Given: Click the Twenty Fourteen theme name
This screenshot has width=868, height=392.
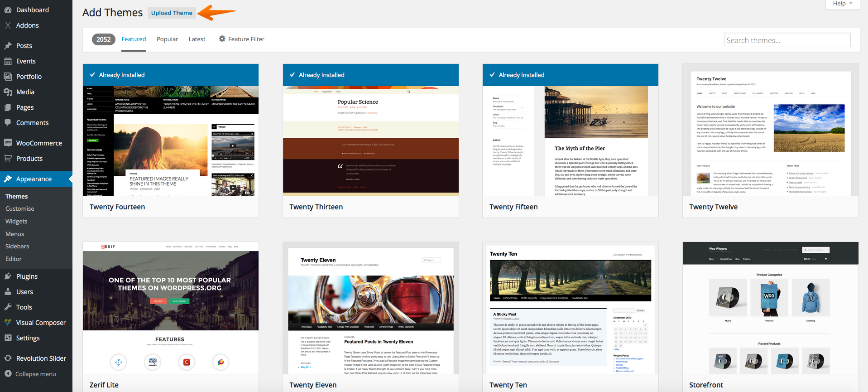Looking at the screenshot, I should [x=117, y=207].
